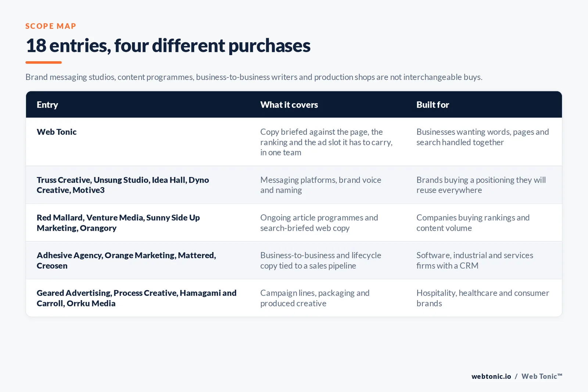Click the Truss Creative, Unsung Studio entry cell
This screenshot has width=588, height=392.
coord(123,185)
